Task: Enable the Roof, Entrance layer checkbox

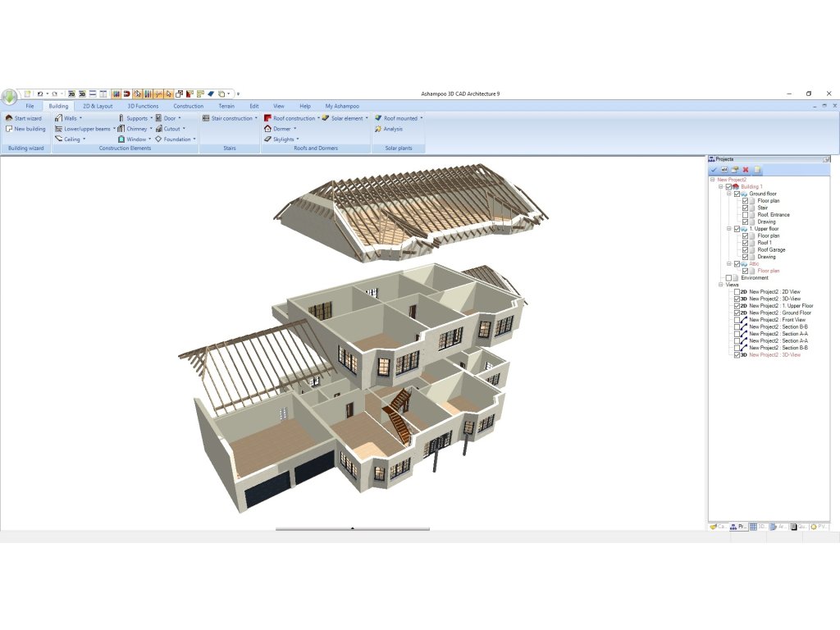Action: (x=745, y=215)
